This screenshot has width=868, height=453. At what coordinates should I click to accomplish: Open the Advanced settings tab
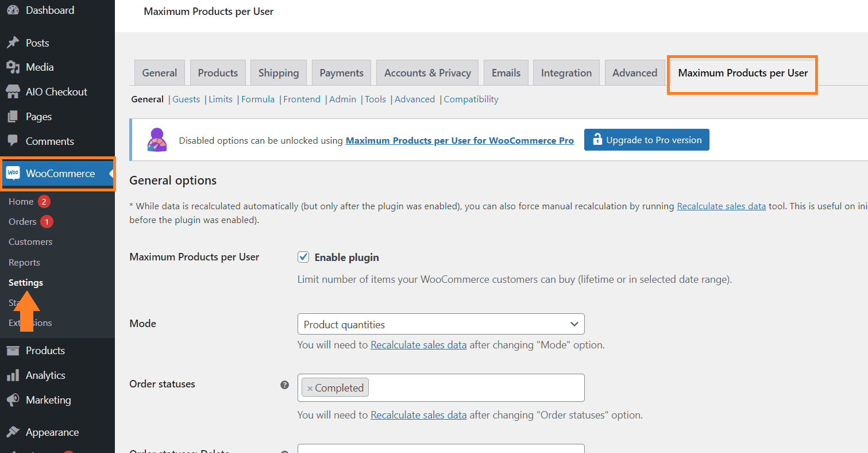point(635,73)
